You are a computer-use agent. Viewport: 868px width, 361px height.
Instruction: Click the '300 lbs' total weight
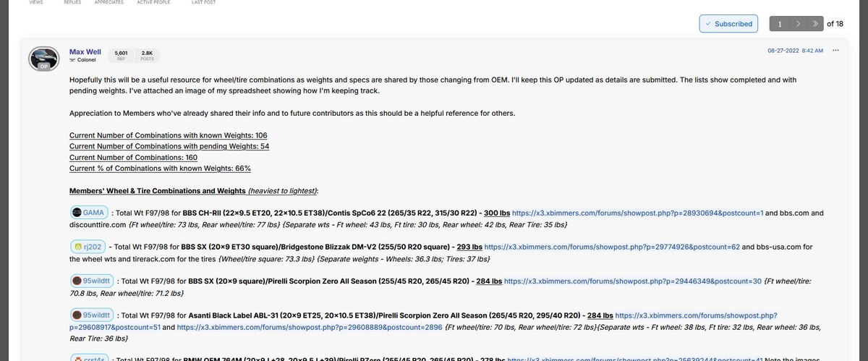pos(497,213)
